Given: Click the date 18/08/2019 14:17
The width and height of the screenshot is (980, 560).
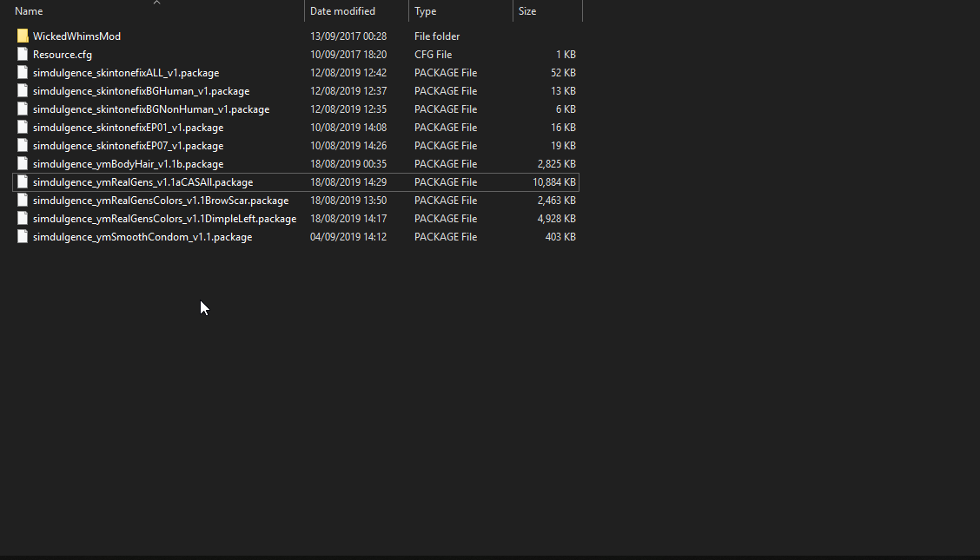Looking at the screenshot, I should 348,218.
